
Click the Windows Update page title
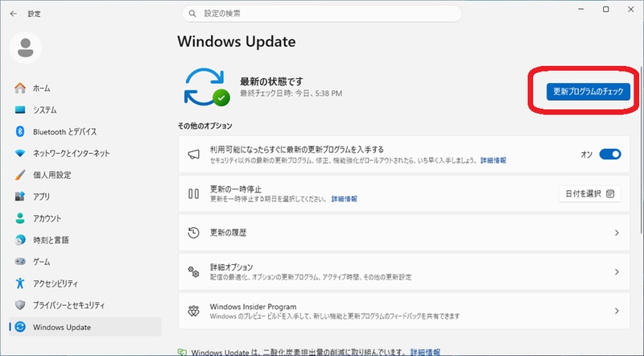tap(236, 42)
